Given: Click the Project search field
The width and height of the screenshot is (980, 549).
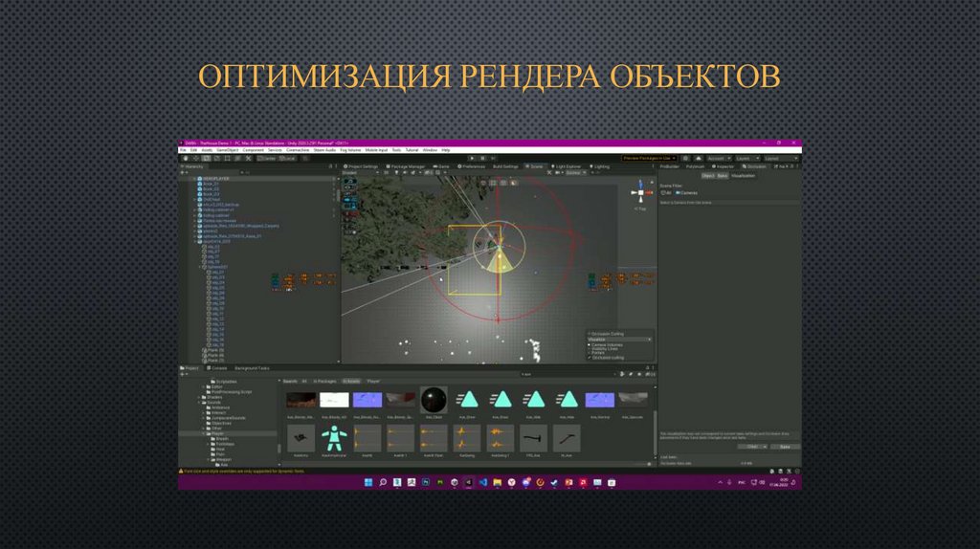Looking at the screenshot, I should pos(568,375).
